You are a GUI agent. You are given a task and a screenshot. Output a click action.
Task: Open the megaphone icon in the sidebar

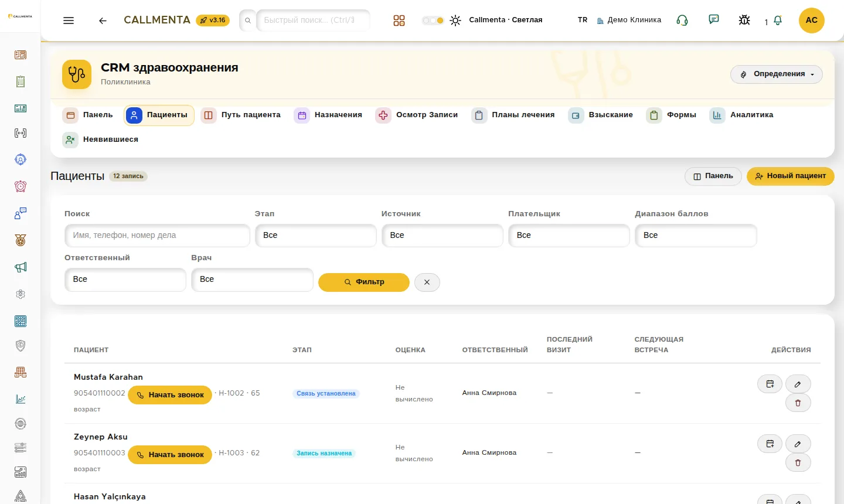click(21, 267)
